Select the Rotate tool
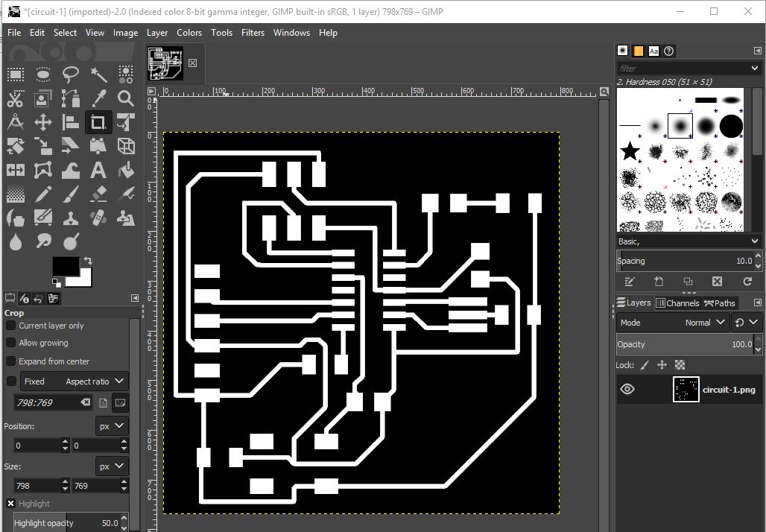The width and height of the screenshot is (766, 532). (15, 146)
